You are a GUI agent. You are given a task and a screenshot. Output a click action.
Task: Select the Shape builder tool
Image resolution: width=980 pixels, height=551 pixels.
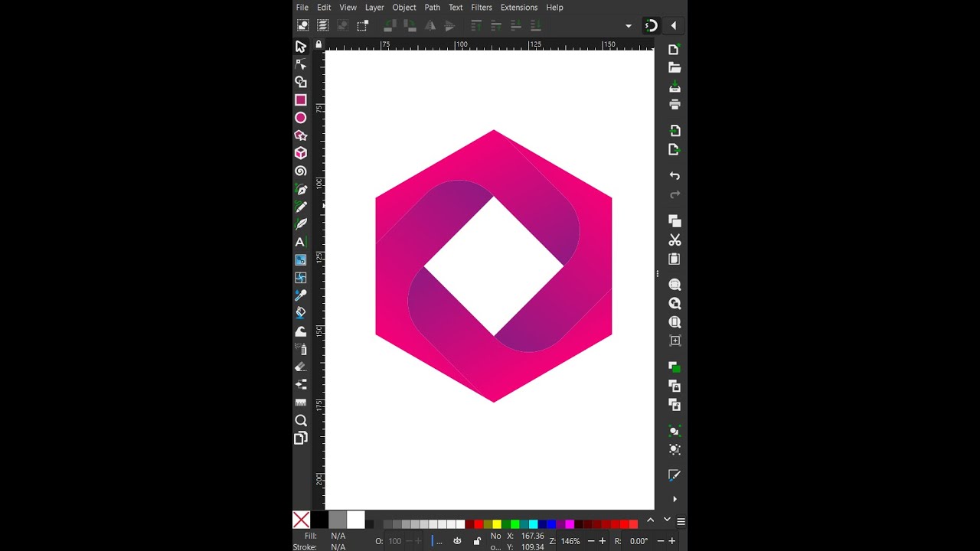pos(301,82)
